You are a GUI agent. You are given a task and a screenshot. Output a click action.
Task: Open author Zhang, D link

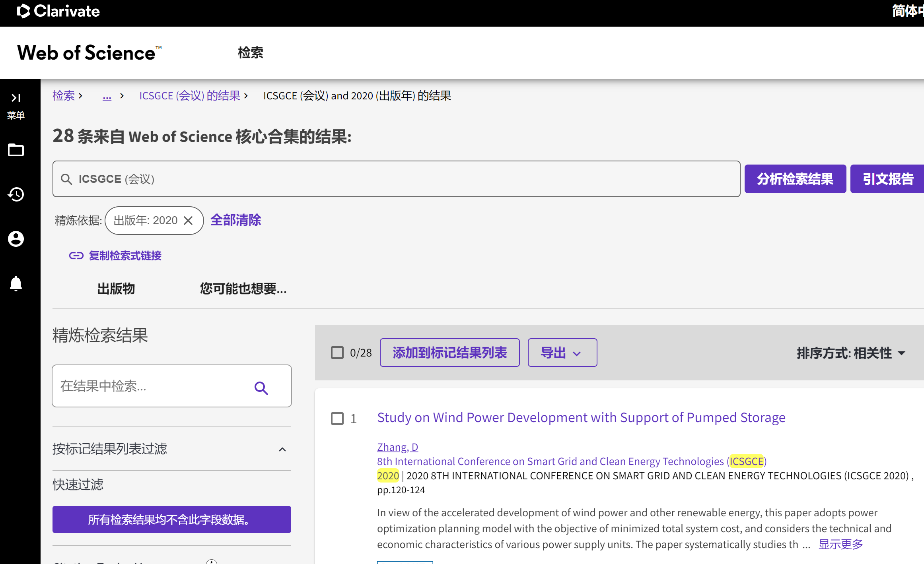click(x=397, y=447)
